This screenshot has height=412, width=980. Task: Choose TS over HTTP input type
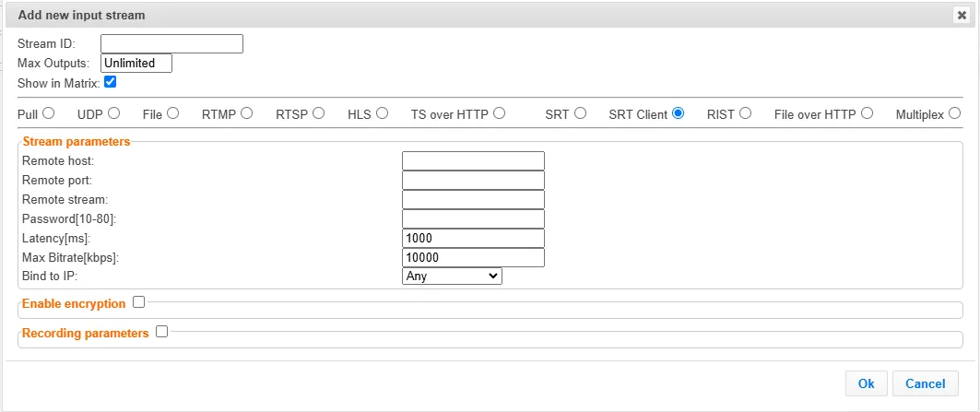(499, 113)
